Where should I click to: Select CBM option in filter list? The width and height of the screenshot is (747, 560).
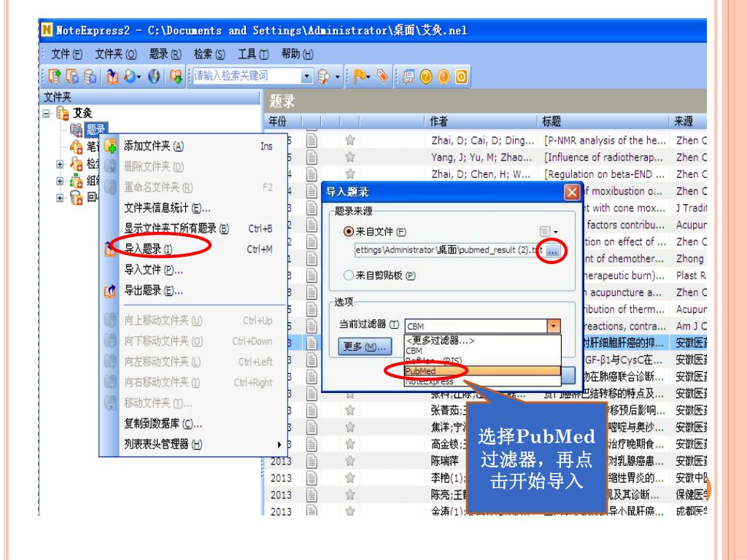483,351
